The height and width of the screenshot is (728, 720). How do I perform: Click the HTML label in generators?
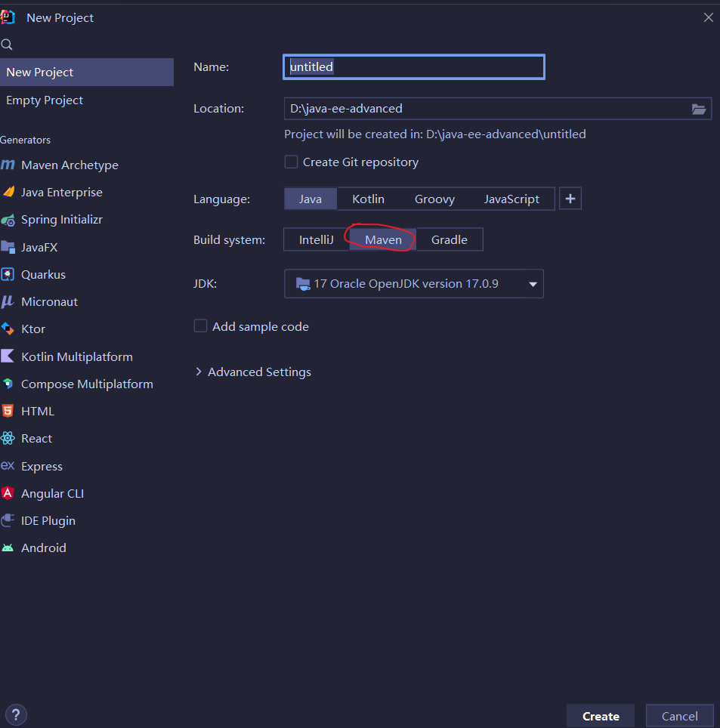tap(38, 411)
